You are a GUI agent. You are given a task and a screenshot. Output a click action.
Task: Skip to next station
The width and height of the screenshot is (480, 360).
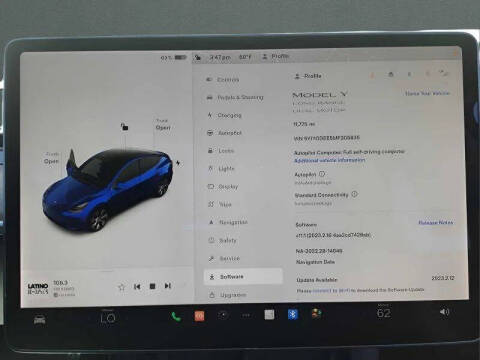pos(168,286)
